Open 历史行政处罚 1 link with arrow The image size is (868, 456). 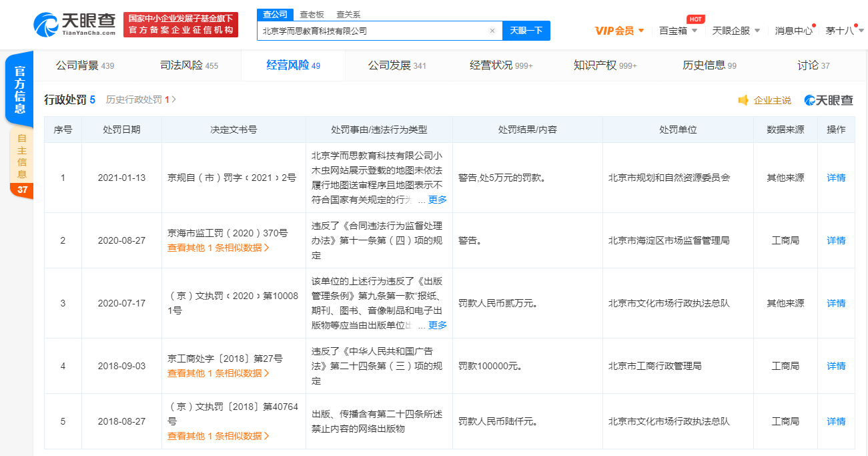(141, 99)
